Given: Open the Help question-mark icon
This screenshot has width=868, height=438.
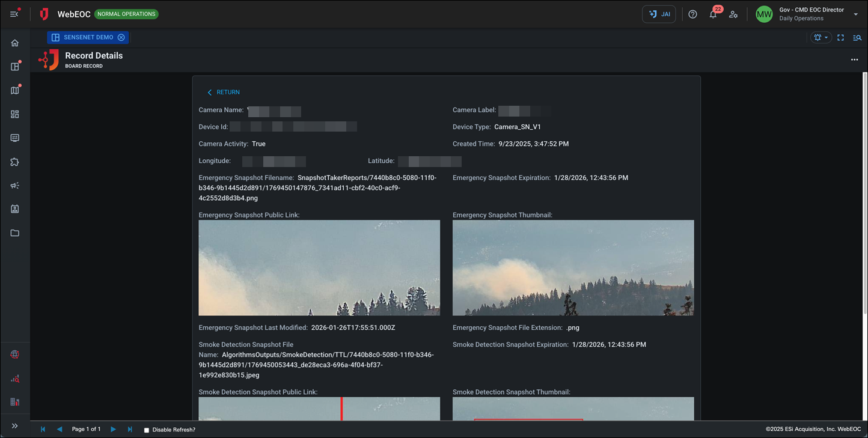Looking at the screenshot, I should click(692, 14).
